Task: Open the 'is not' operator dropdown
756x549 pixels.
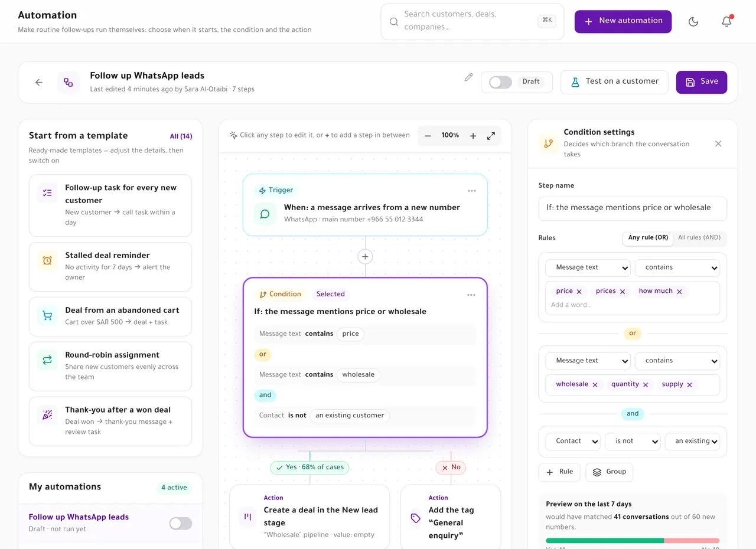Action: click(x=633, y=441)
